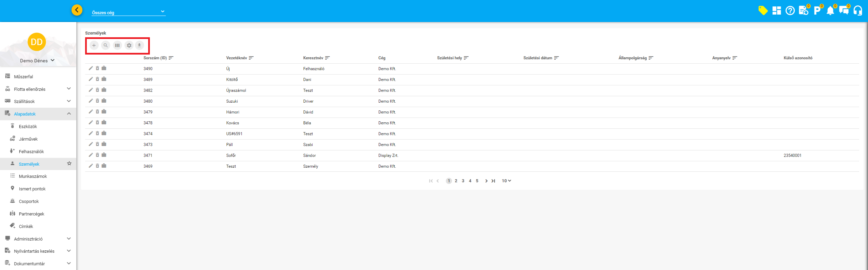This screenshot has width=868, height=270.
Task: Open the briefcase icon for row 3479
Action: (x=104, y=112)
